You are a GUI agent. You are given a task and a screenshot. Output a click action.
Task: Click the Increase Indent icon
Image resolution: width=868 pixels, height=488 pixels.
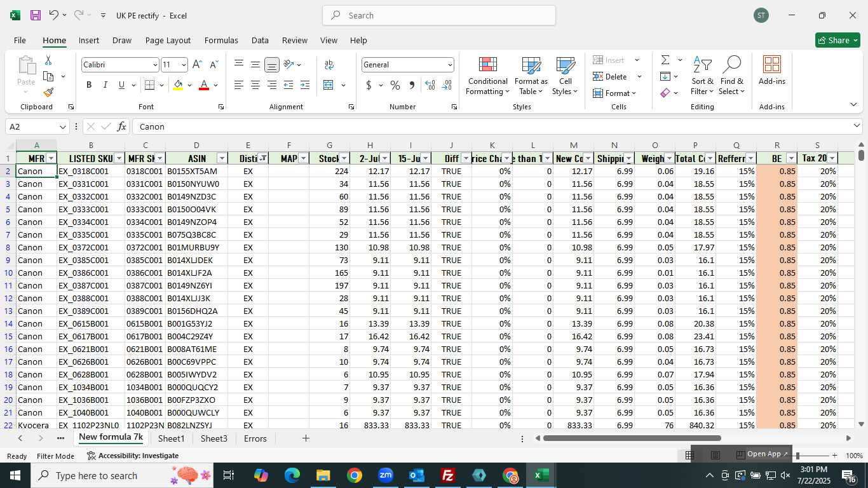(305, 85)
